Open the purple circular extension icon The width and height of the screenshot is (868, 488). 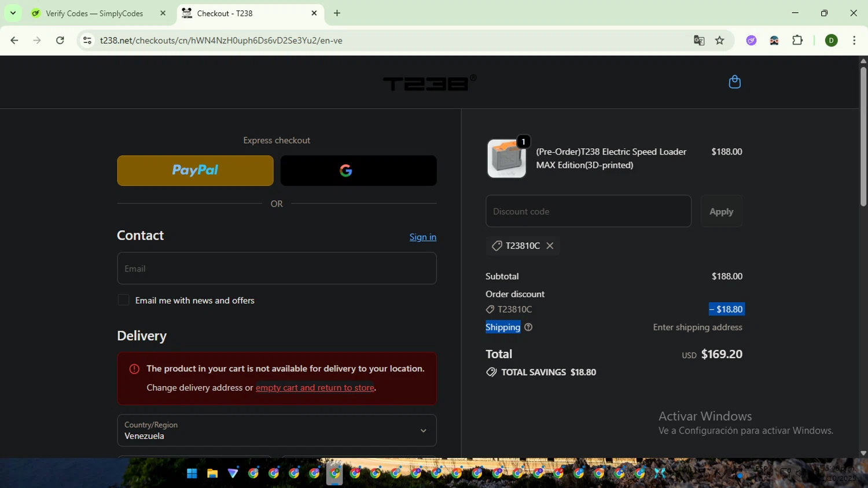tap(751, 41)
